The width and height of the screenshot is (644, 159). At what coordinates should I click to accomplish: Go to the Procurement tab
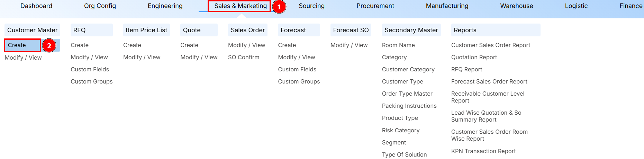375,6
